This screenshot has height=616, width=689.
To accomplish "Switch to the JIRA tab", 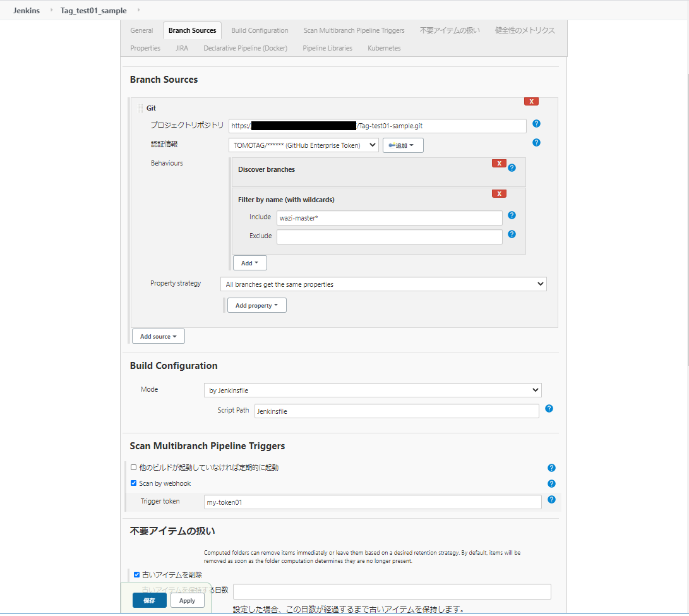I will (182, 48).
